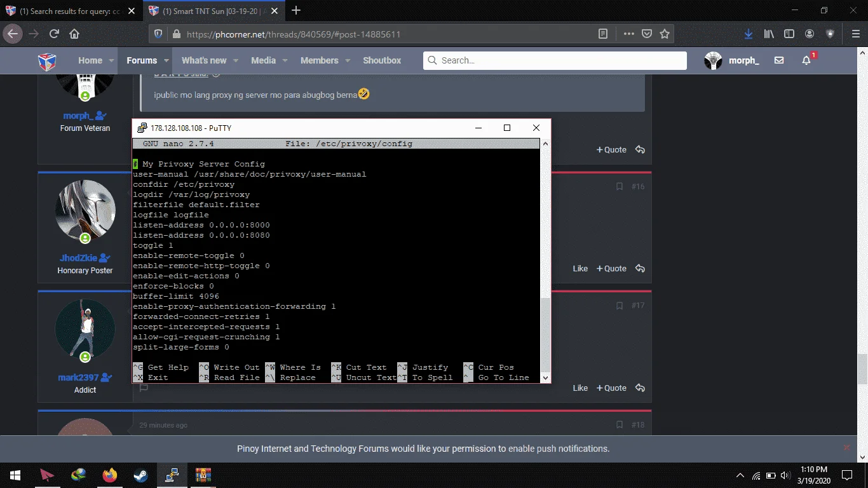Quote JhodZkie's post #16
Screen dimensions: 868x488
[x=611, y=268]
